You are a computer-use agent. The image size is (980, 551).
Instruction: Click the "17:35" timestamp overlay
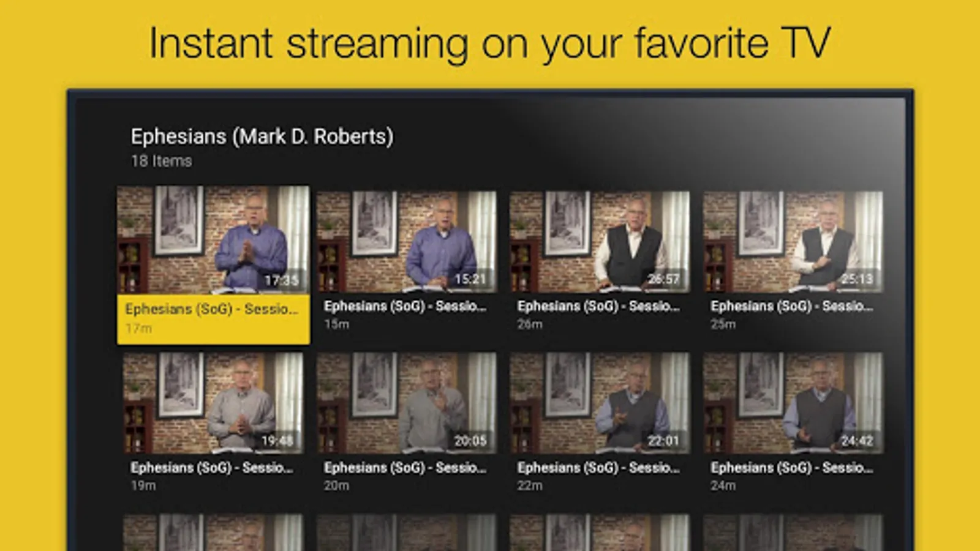pos(282,280)
